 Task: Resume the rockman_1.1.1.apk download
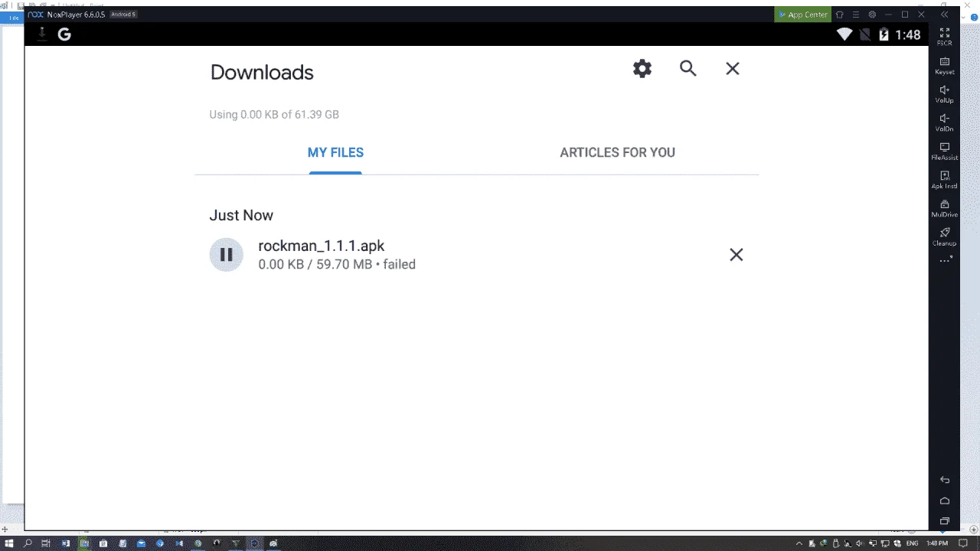point(226,255)
